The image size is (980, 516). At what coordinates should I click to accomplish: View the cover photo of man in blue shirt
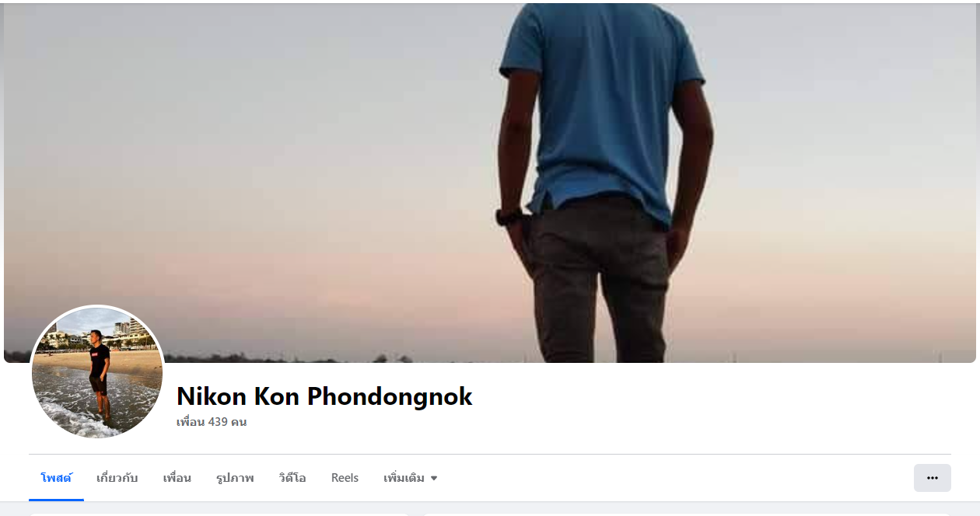490,183
